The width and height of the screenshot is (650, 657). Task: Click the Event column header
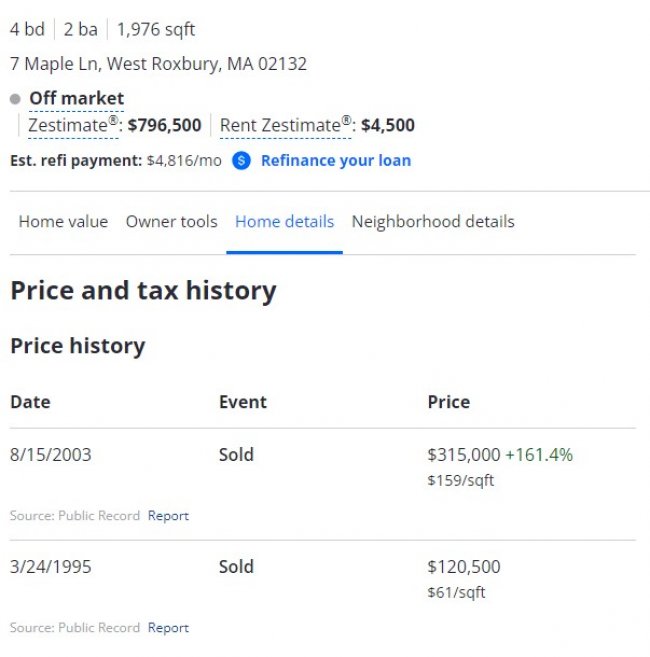tap(243, 402)
